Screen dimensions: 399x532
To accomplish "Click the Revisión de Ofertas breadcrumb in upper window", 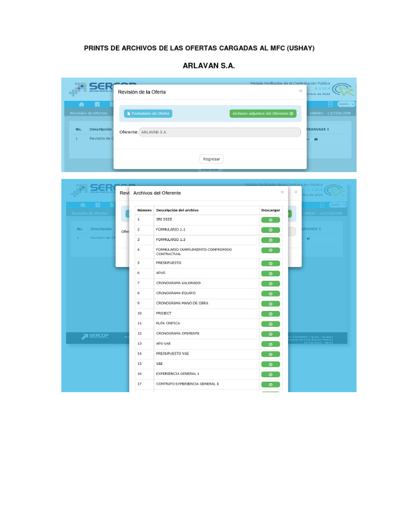I will pos(88,113).
